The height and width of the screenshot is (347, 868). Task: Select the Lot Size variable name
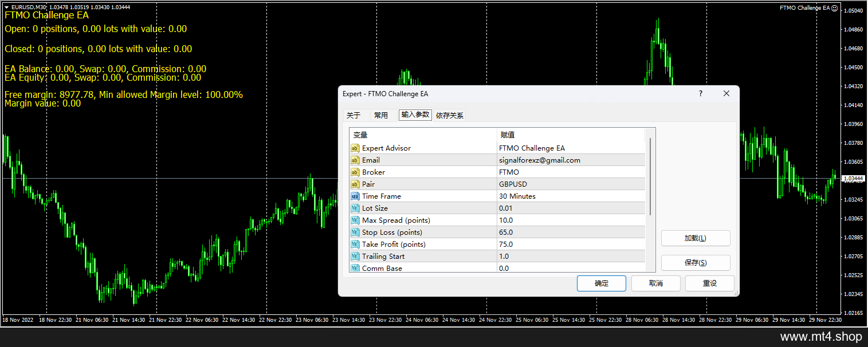coord(375,208)
